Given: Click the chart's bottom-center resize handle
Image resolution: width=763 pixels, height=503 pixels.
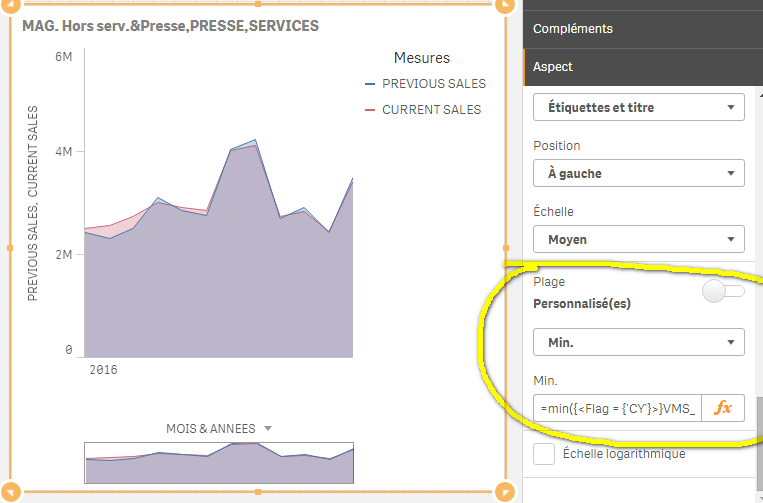Looking at the screenshot, I should click(258, 492).
